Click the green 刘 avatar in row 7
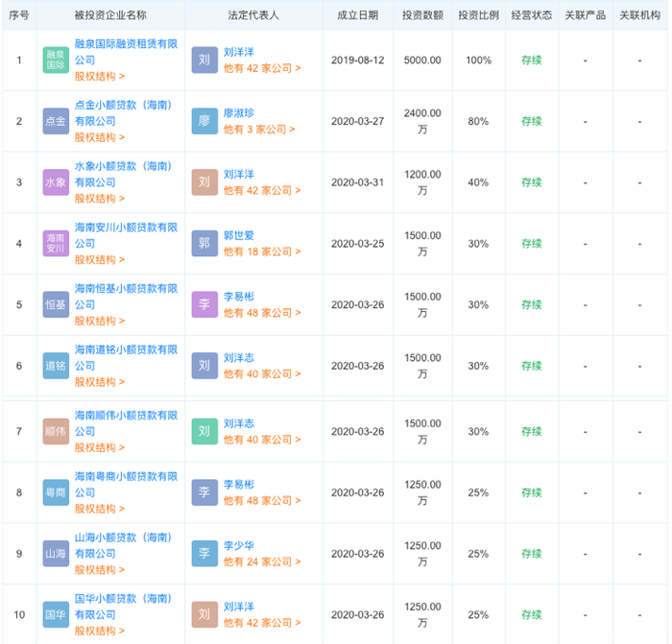 (x=204, y=432)
